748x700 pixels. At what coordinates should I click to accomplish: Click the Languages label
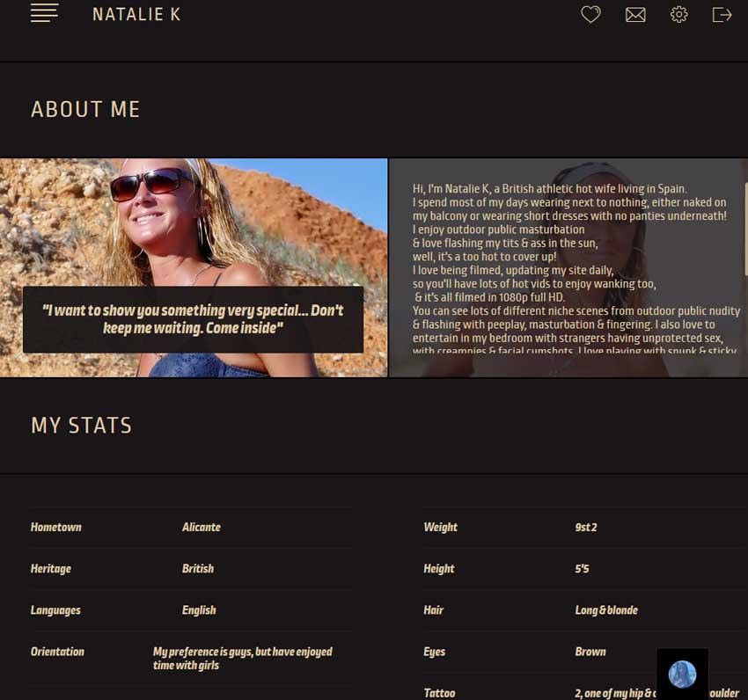55,610
